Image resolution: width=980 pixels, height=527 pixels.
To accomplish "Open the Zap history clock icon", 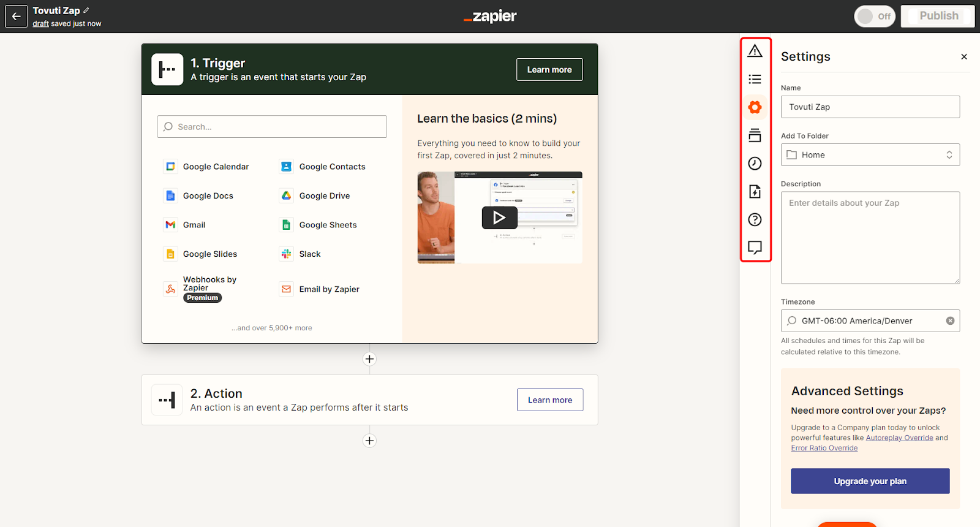I will point(755,163).
